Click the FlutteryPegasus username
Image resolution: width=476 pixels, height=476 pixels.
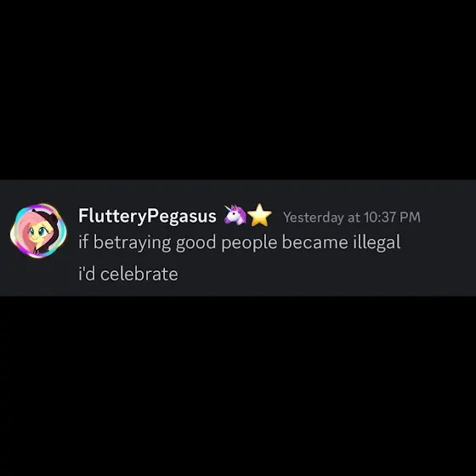(x=147, y=216)
